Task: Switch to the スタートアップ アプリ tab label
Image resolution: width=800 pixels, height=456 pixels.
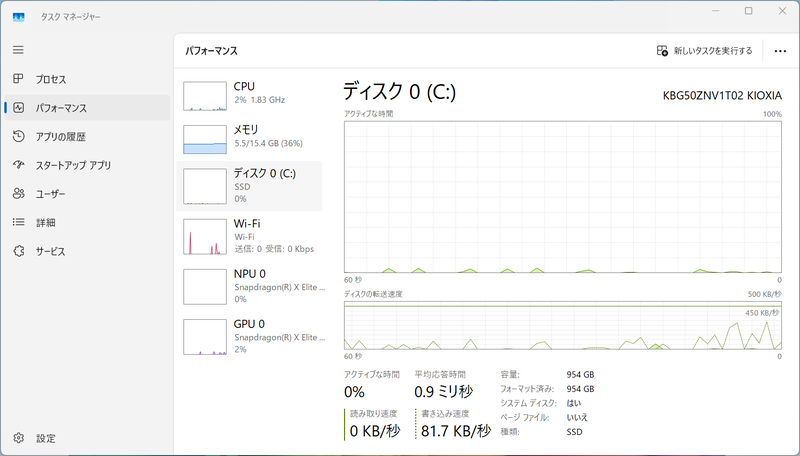Action: [73, 165]
